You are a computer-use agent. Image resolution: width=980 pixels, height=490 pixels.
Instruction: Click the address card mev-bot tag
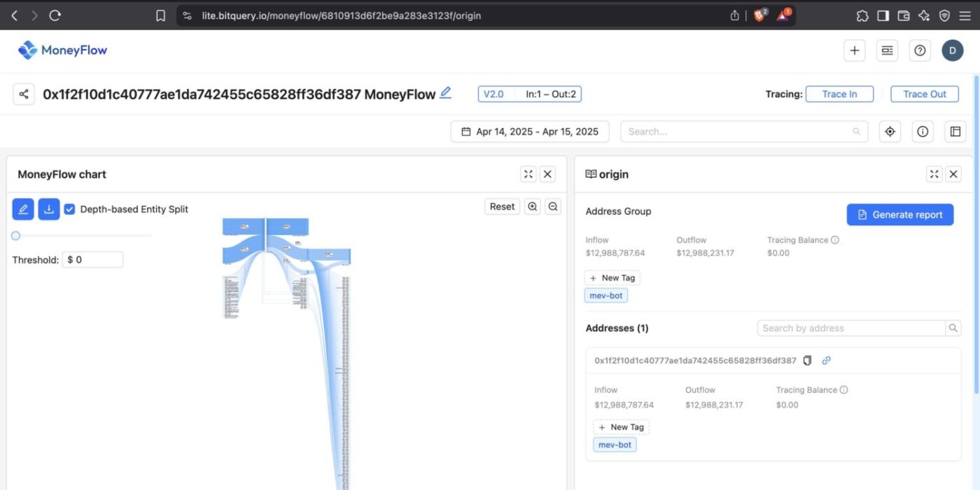click(615, 444)
